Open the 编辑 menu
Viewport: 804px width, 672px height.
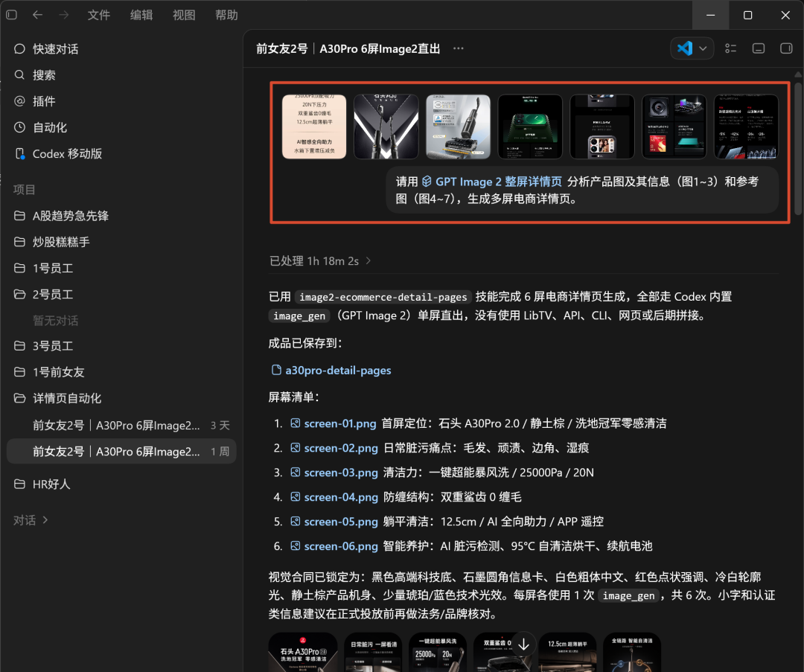pyautogui.click(x=141, y=15)
